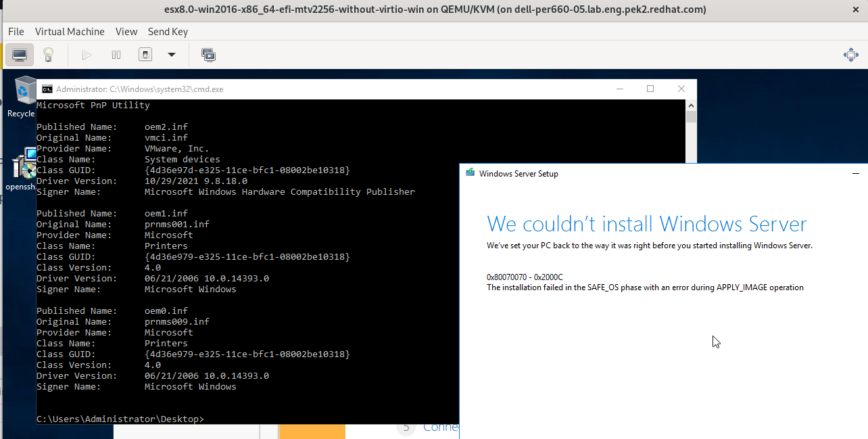Click published name 'oem0.inf'
The height and width of the screenshot is (439, 868).
[x=166, y=310]
